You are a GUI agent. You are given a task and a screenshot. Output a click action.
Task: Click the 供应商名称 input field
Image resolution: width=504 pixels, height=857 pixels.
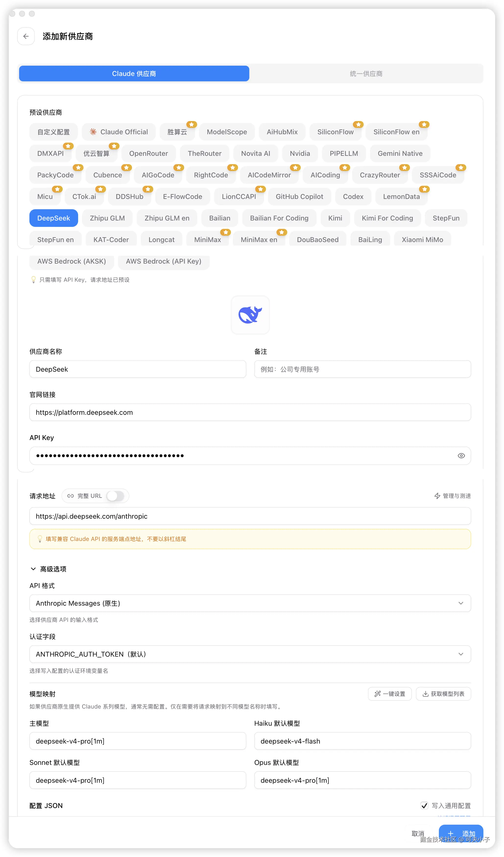pos(138,369)
